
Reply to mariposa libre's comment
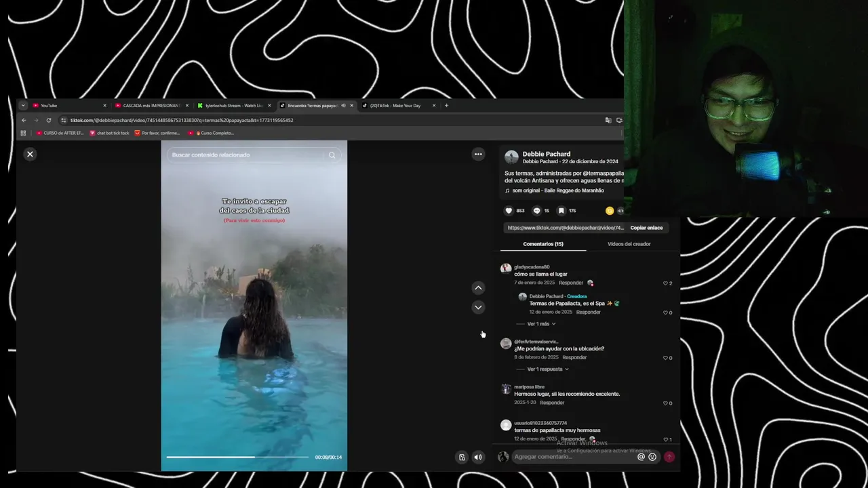552,403
